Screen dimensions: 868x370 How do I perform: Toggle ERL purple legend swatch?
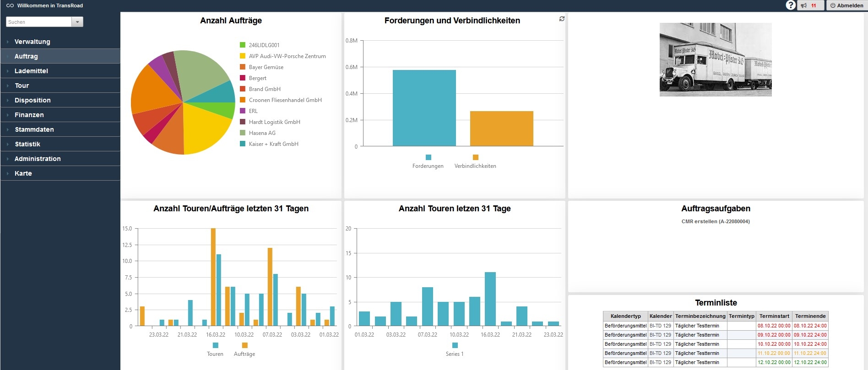click(243, 111)
